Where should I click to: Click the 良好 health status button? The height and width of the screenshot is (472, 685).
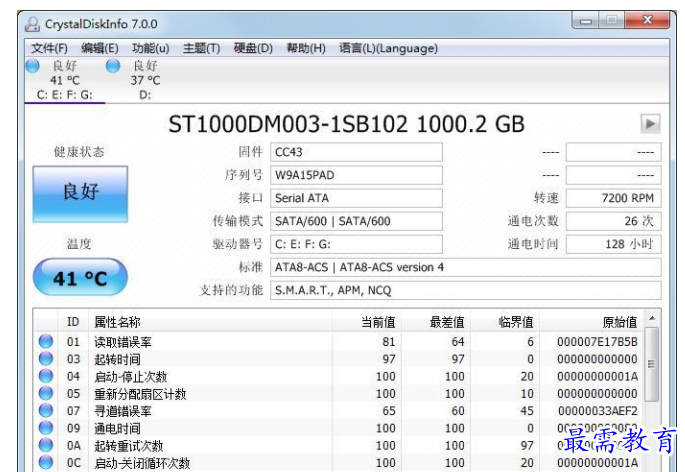coord(80,194)
